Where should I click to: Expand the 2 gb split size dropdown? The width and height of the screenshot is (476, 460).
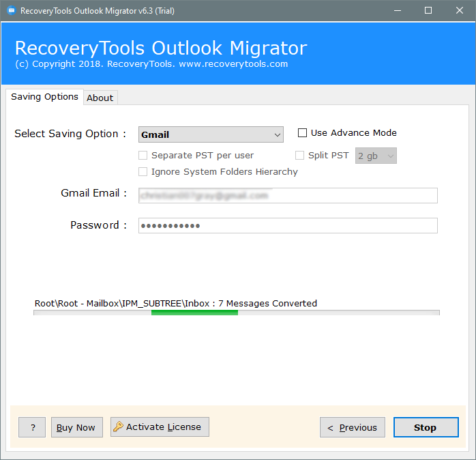[376, 156]
